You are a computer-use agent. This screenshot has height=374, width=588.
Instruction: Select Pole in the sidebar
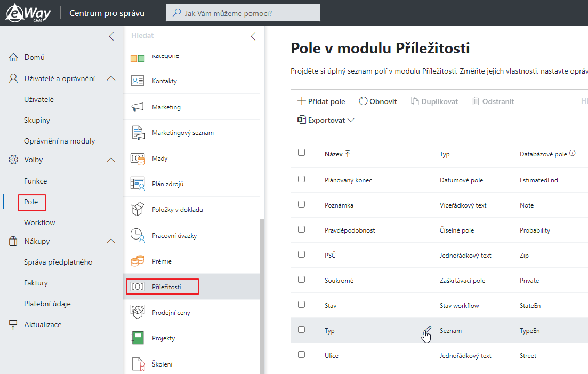coord(31,202)
